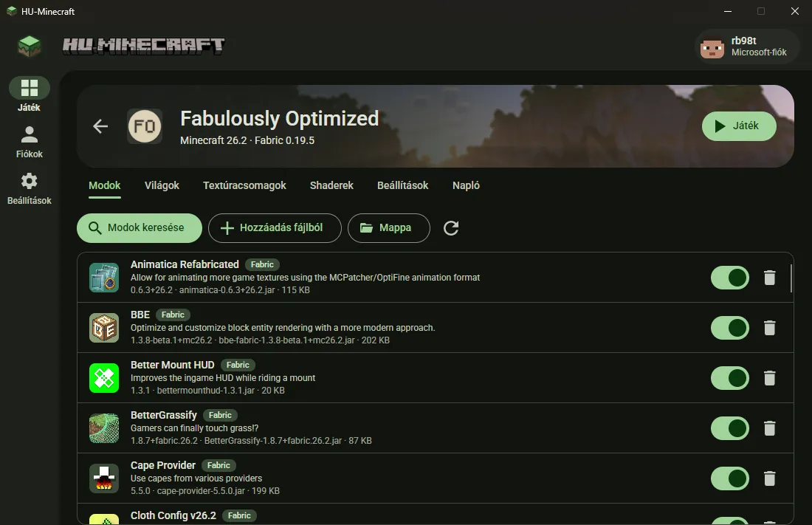Viewport: 812px width, 525px height.
Task: Click the Cape Provider mod icon
Action: [104, 478]
